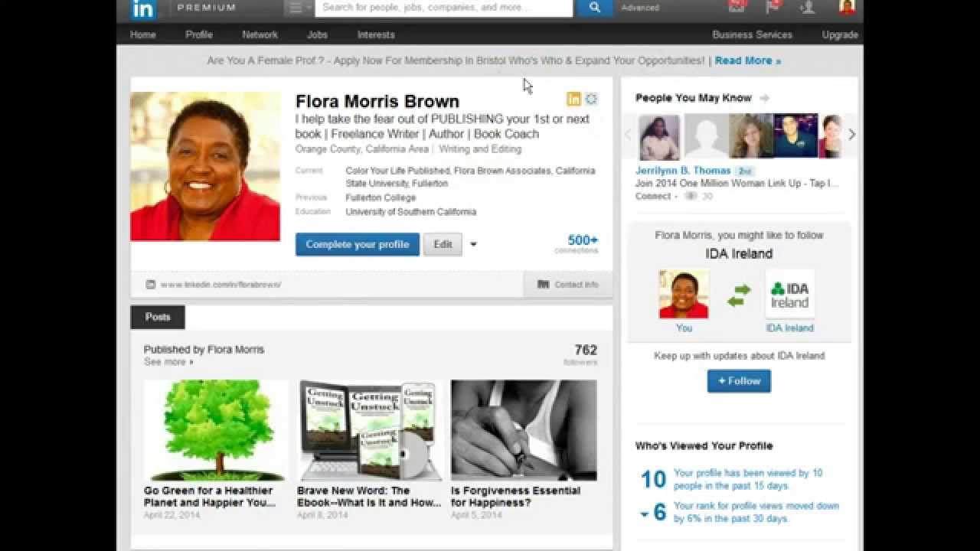Open the messages inbox icon

click(737, 7)
